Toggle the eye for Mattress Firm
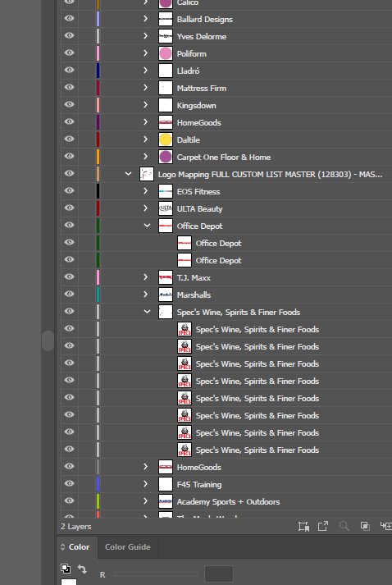 click(70, 87)
